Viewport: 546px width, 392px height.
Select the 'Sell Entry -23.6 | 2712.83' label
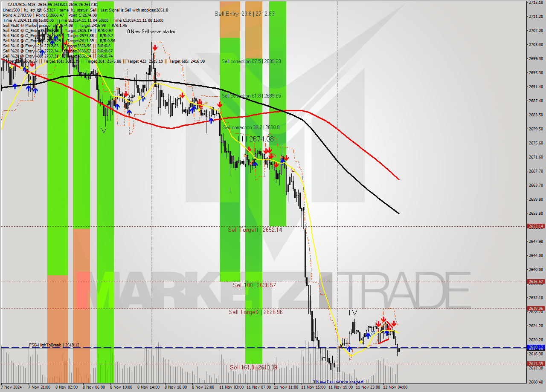tap(244, 14)
